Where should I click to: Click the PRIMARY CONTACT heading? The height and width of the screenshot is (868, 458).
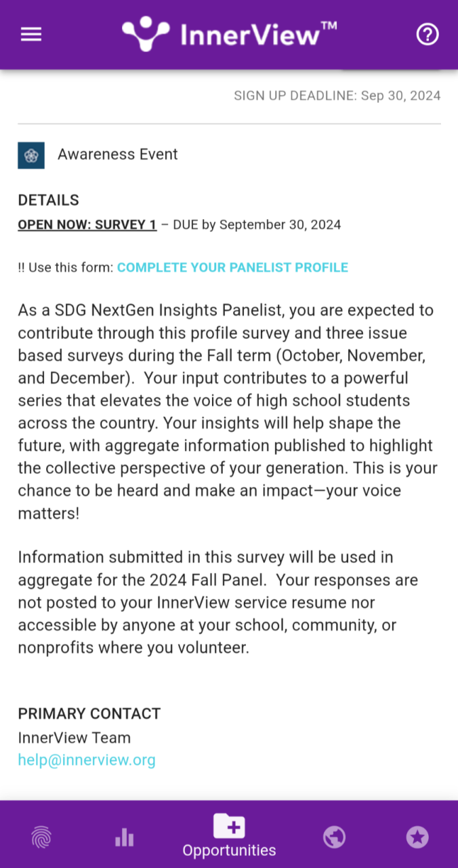pos(89,713)
